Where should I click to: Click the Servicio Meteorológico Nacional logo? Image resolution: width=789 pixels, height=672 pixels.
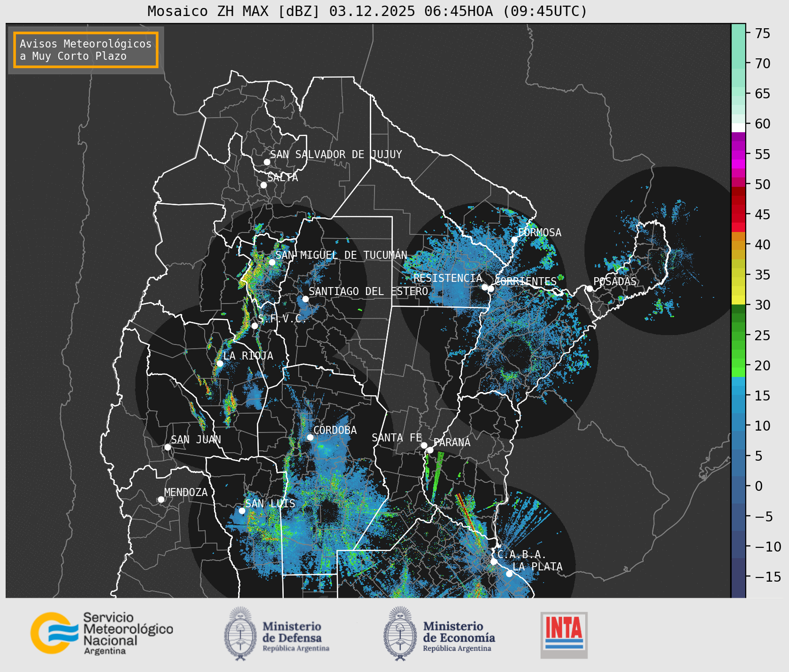tap(102, 633)
